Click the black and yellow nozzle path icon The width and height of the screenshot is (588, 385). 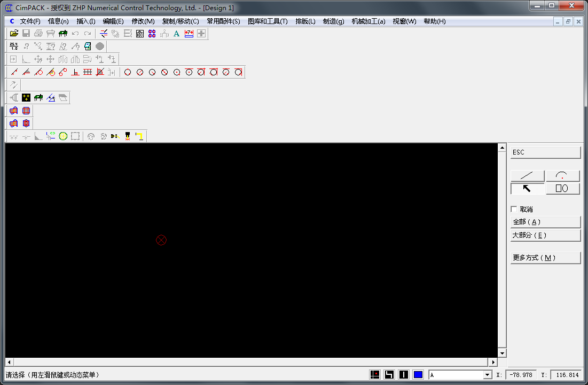point(115,136)
